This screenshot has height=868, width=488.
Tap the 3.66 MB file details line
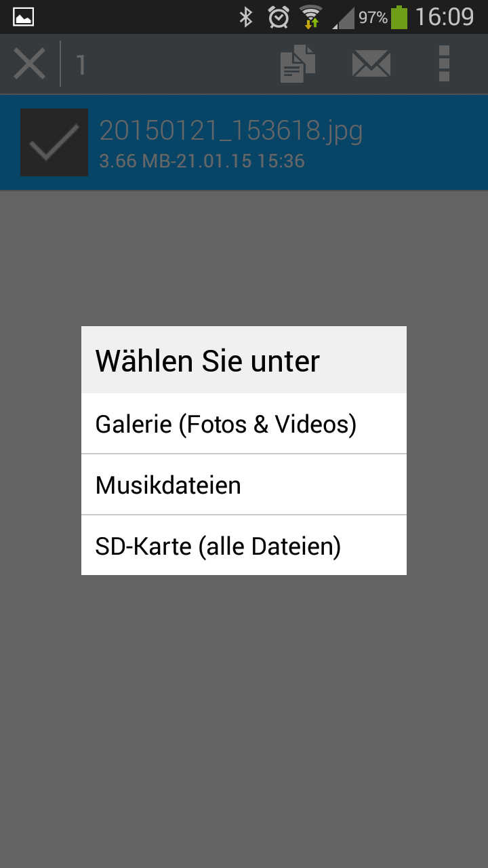tap(202, 161)
